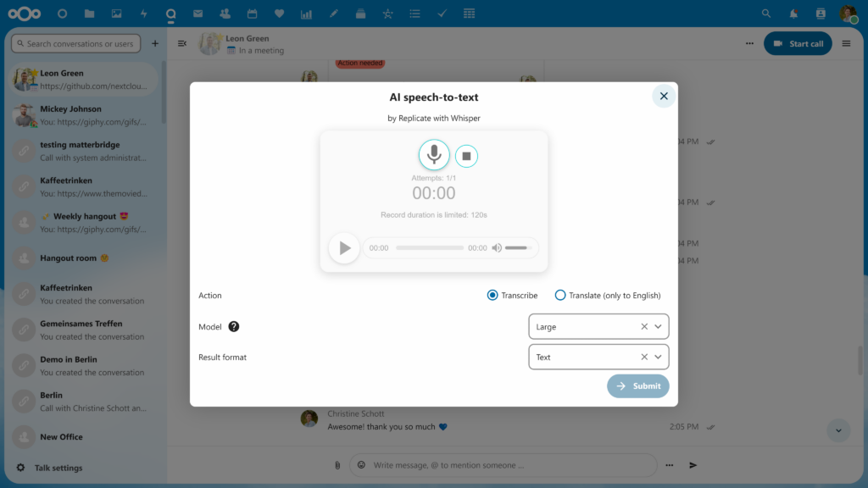
Task: Open the Calendar app icon
Action: pyautogui.click(x=251, y=13)
